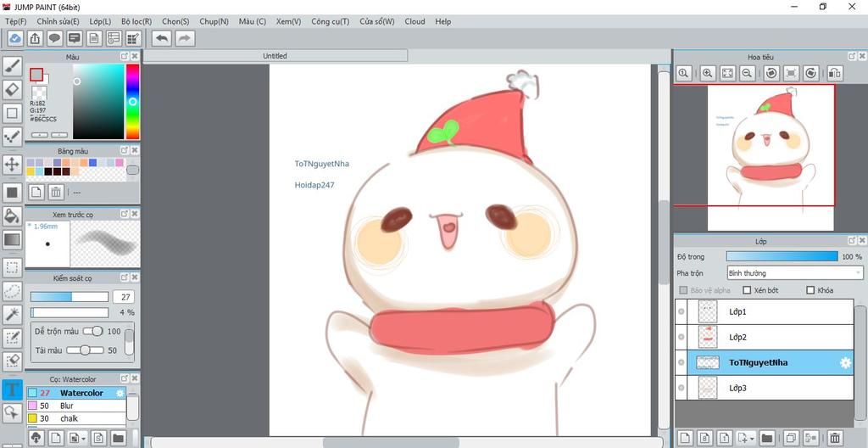868x448 pixels.
Task: Delete the selected layer with trash icon
Action: pos(835,438)
